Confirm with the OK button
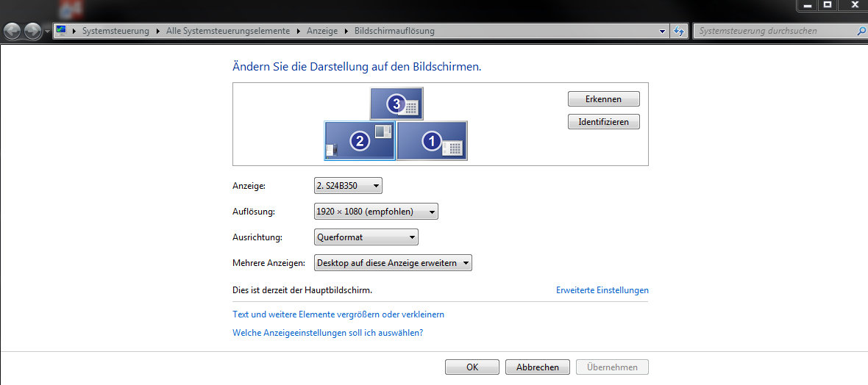Screen dimensions: 868x385 pyautogui.click(x=472, y=367)
